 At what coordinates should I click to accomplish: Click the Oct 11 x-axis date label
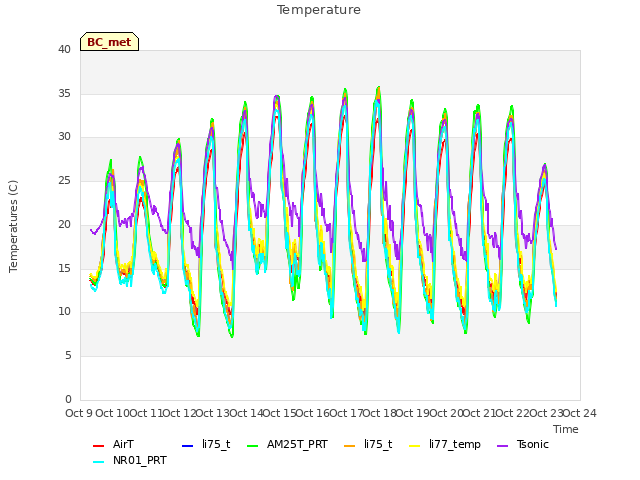click(x=146, y=413)
